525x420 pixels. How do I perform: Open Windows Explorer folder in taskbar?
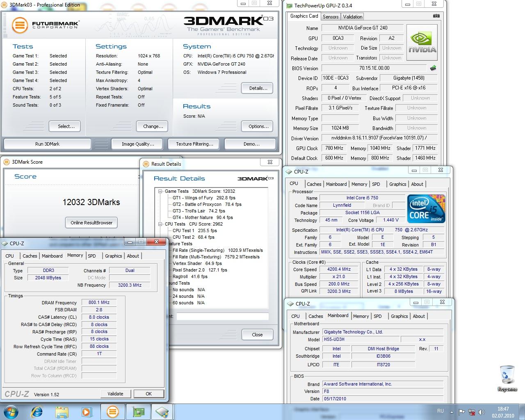tap(62, 412)
